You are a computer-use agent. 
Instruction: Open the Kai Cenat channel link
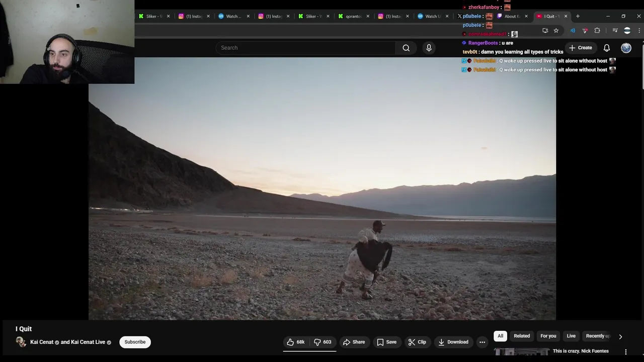click(x=42, y=342)
